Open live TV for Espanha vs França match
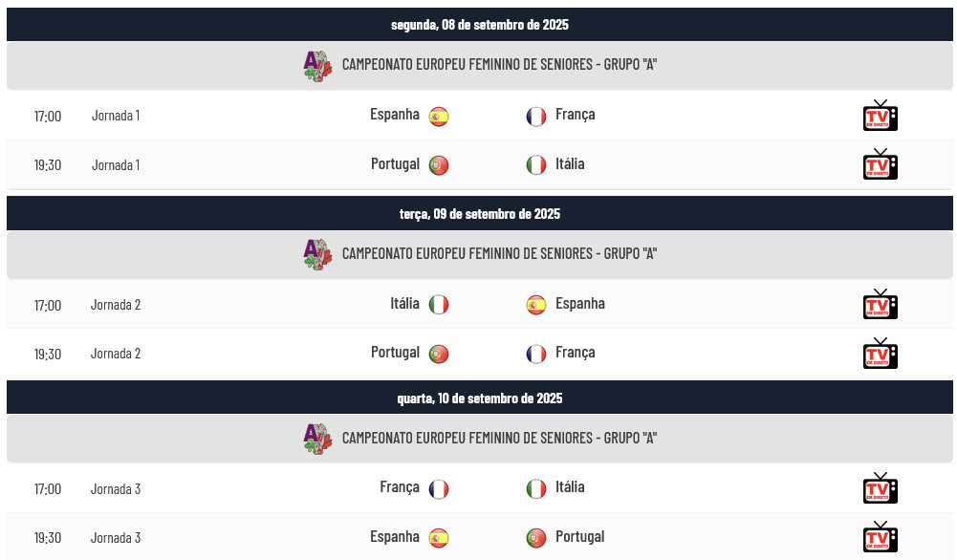Viewport: 957px width, 560px height. (881, 116)
